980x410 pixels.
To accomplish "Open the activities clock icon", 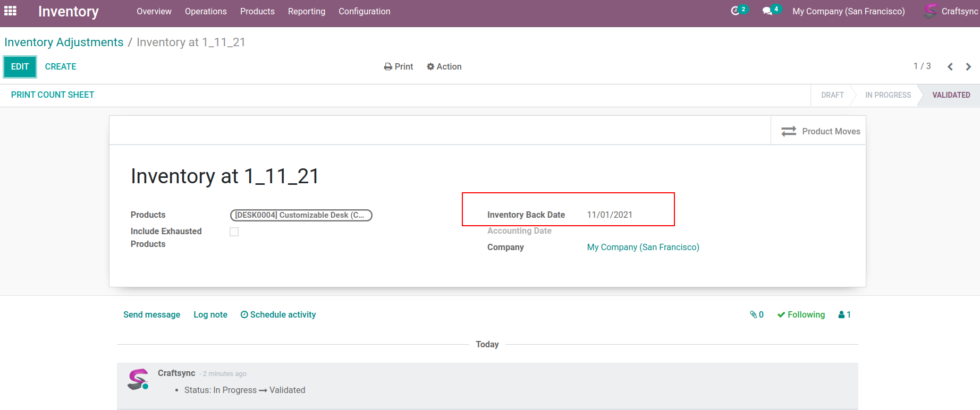I will pyautogui.click(x=736, y=11).
